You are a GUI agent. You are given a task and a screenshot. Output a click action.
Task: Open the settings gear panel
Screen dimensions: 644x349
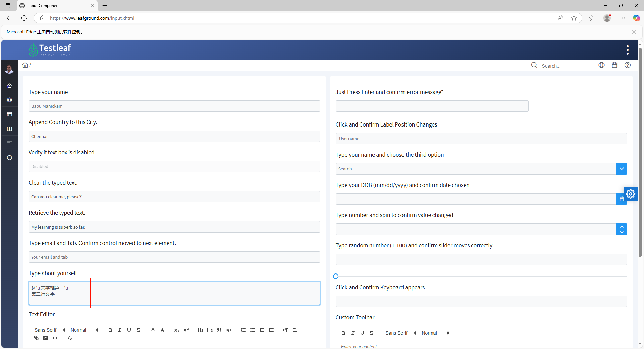pos(631,194)
